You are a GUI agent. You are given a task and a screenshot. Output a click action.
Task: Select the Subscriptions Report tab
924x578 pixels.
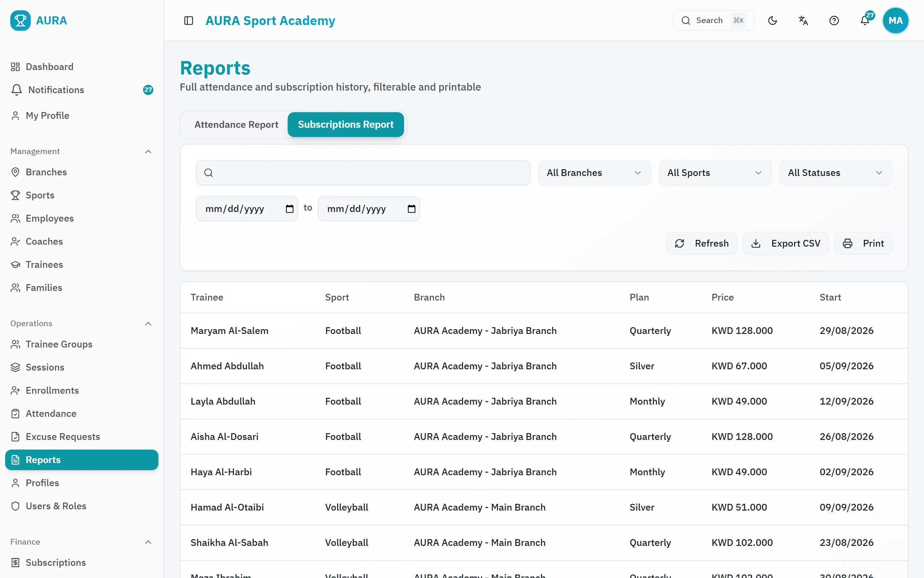(346, 125)
